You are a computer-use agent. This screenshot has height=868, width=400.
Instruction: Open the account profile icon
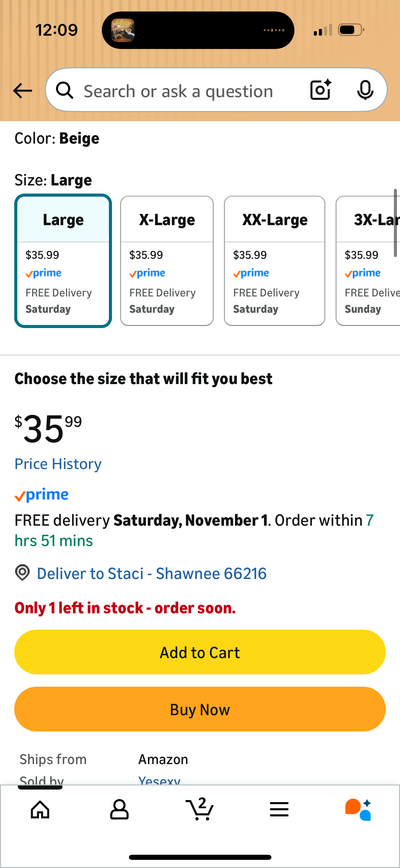tap(119, 810)
